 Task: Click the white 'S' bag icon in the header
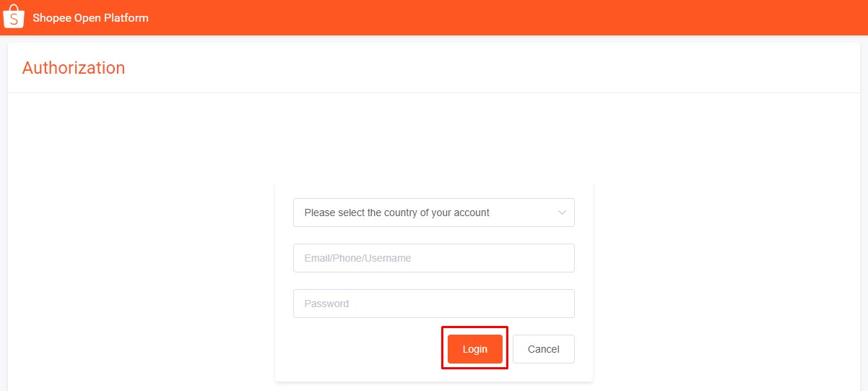pos(14,17)
